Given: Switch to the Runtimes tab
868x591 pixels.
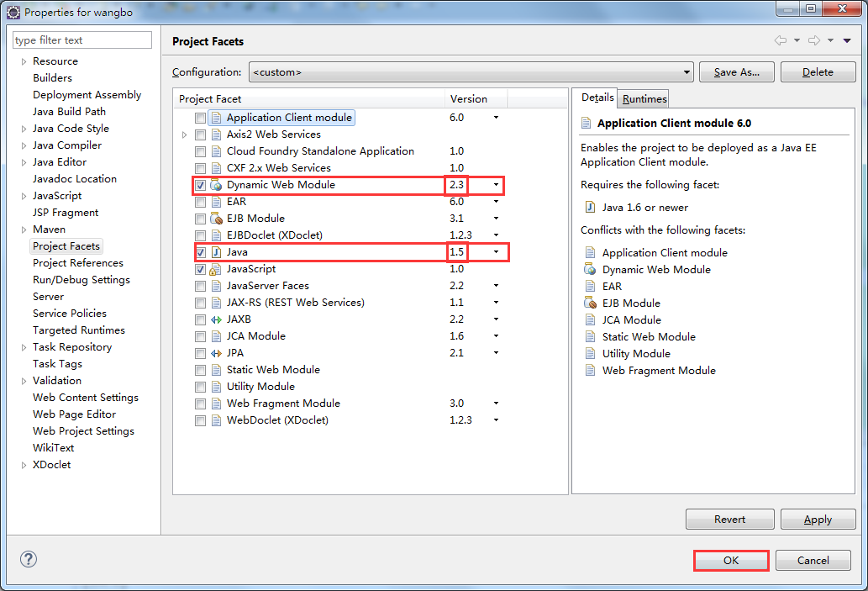Looking at the screenshot, I should [644, 99].
